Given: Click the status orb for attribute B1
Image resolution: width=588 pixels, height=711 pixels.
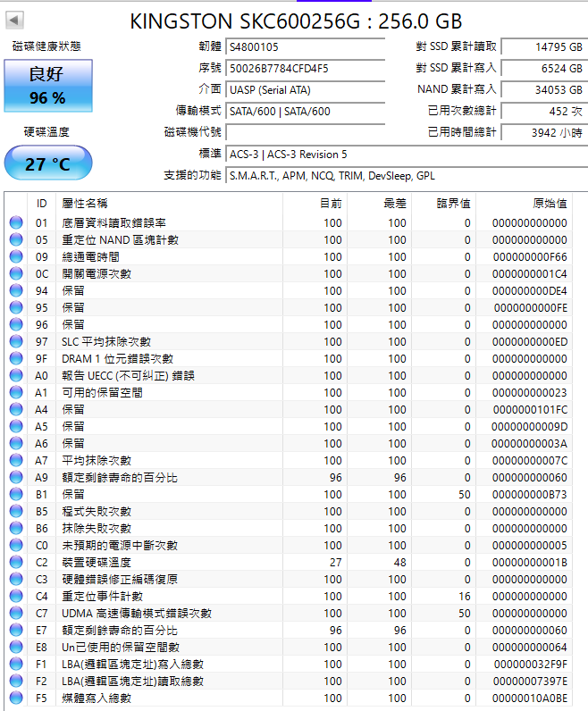Looking at the screenshot, I should [16, 494].
